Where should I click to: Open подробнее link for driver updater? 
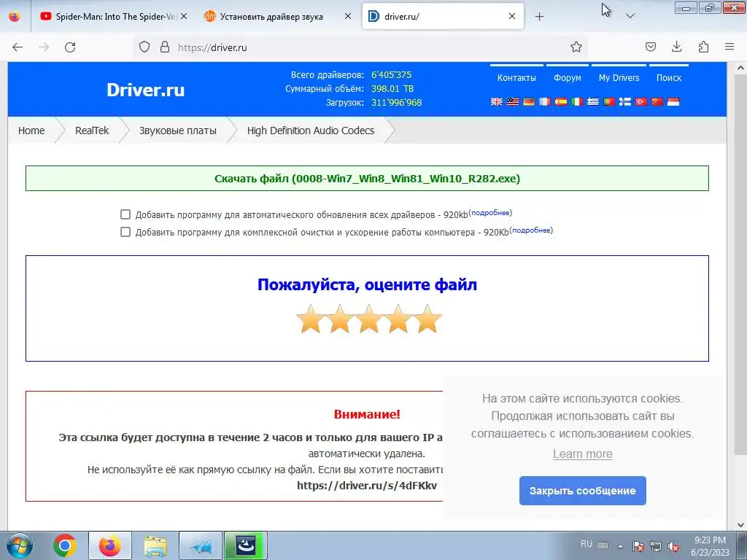(490, 213)
